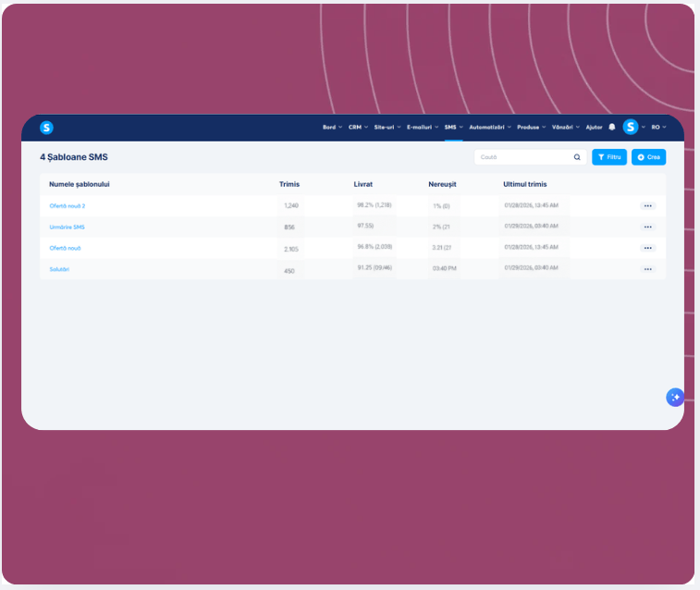Expand the Bord menu

(x=332, y=128)
